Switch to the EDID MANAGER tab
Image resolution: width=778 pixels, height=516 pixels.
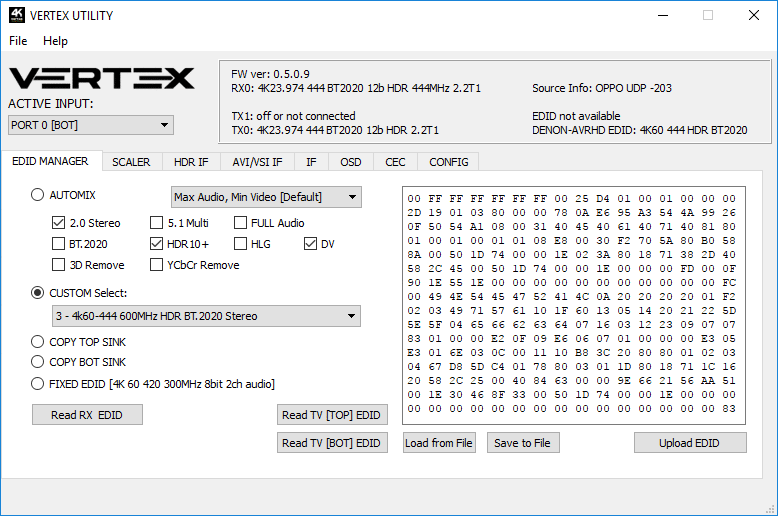coord(50,161)
